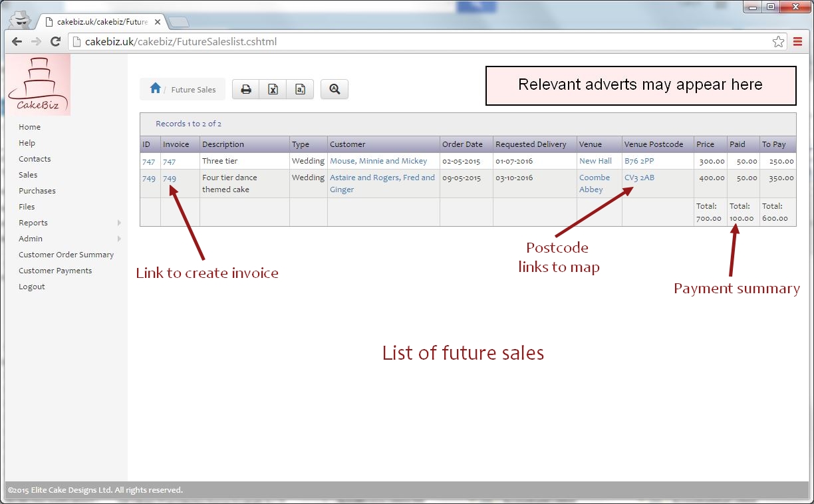Expand the Admin sidebar menu
814x504 pixels.
tap(30, 239)
